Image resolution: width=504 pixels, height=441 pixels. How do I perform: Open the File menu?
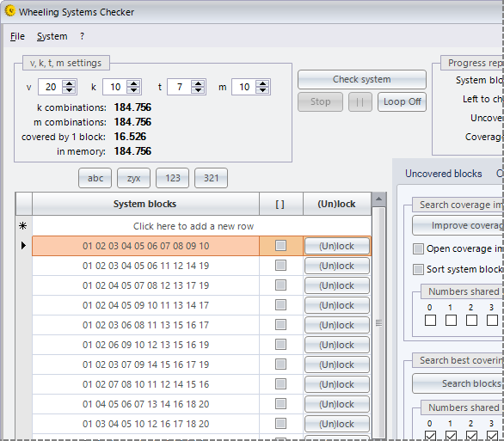point(17,36)
